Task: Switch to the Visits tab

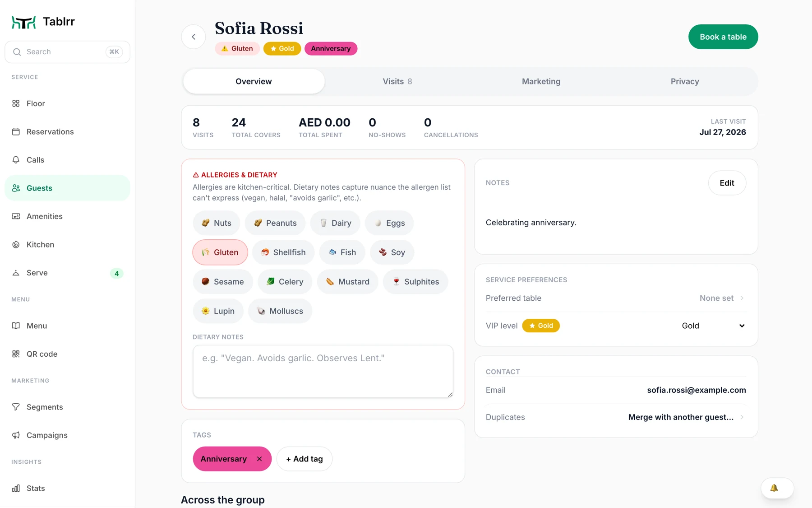Action: click(x=397, y=81)
